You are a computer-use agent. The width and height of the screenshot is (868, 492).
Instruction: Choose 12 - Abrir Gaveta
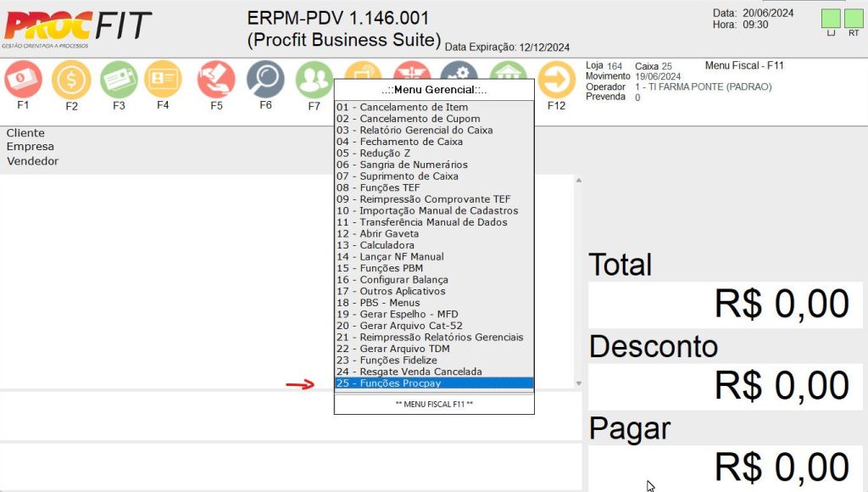click(x=434, y=234)
